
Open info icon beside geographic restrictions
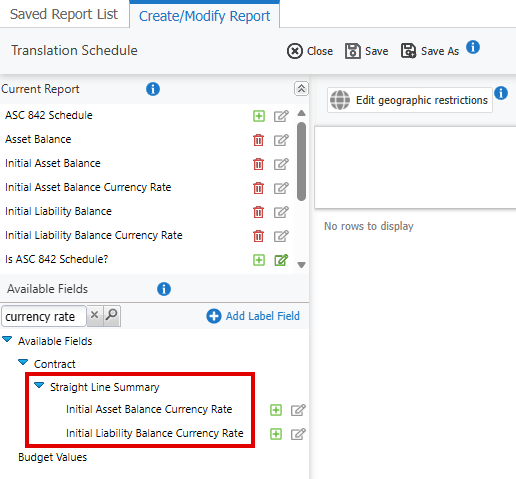click(501, 93)
